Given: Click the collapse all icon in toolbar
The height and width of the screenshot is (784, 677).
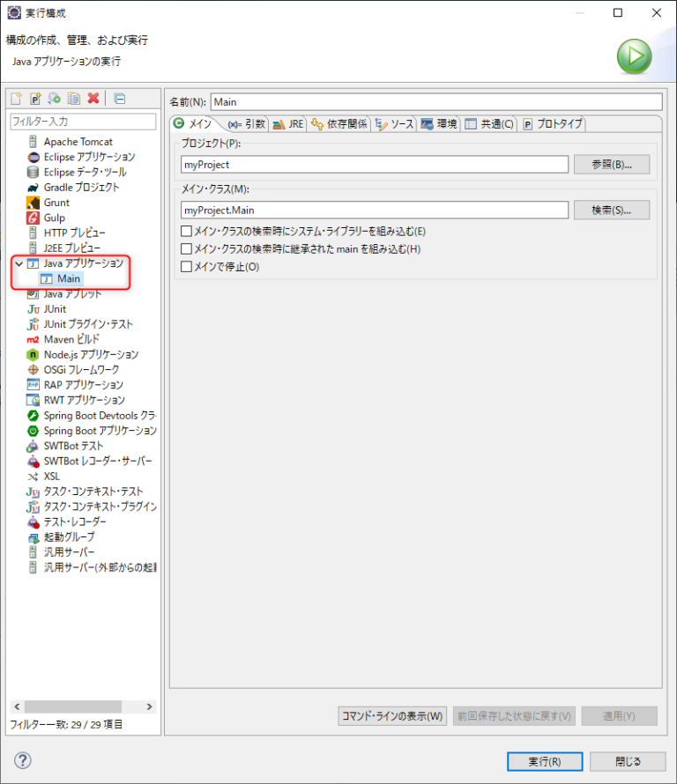Looking at the screenshot, I should point(120,99).
